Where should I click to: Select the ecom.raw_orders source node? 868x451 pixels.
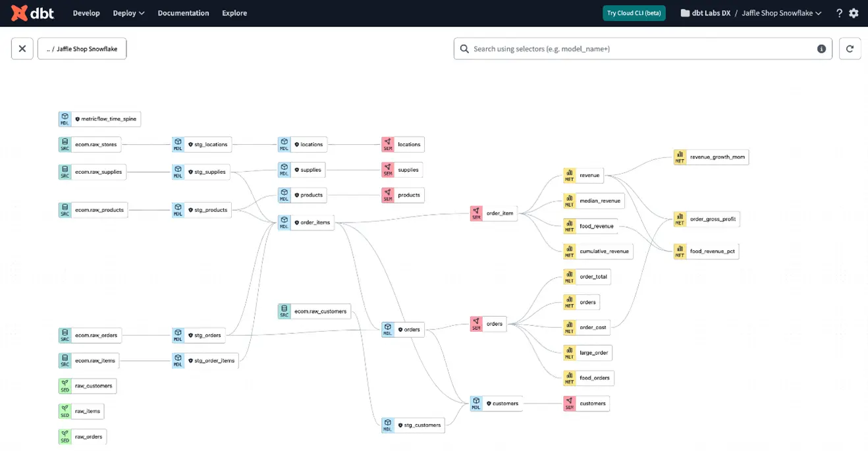point(90,335)
